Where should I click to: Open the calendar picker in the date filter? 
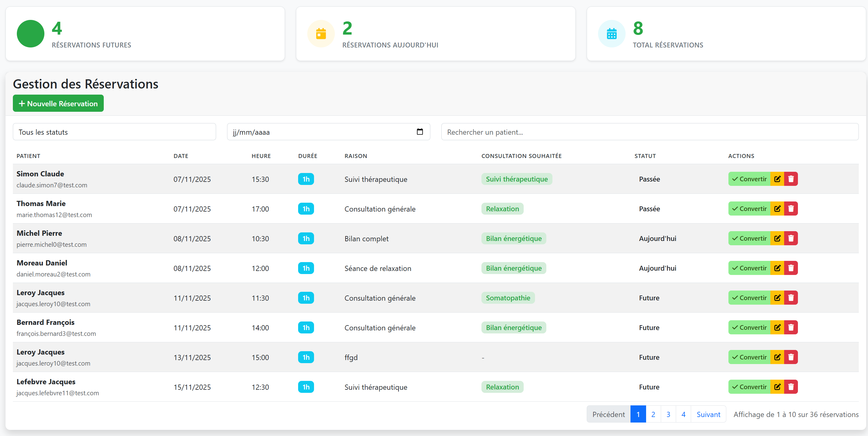[x=420, y=132]
